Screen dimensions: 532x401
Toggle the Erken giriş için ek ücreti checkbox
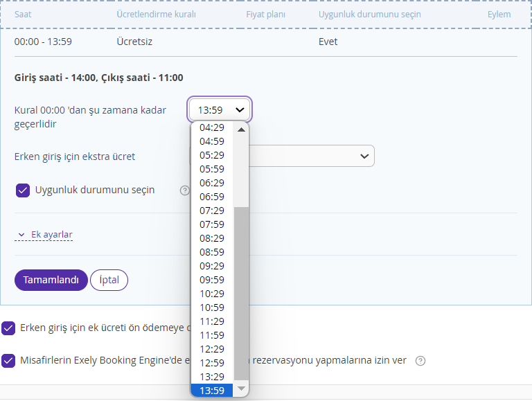(x=8, y=328)
